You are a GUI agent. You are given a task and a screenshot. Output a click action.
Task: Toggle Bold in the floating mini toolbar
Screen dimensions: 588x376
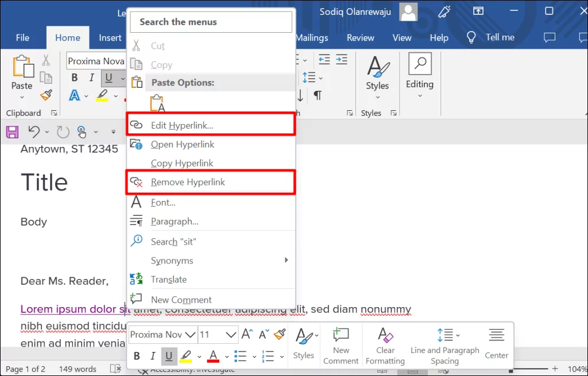[x=137, y=356]
